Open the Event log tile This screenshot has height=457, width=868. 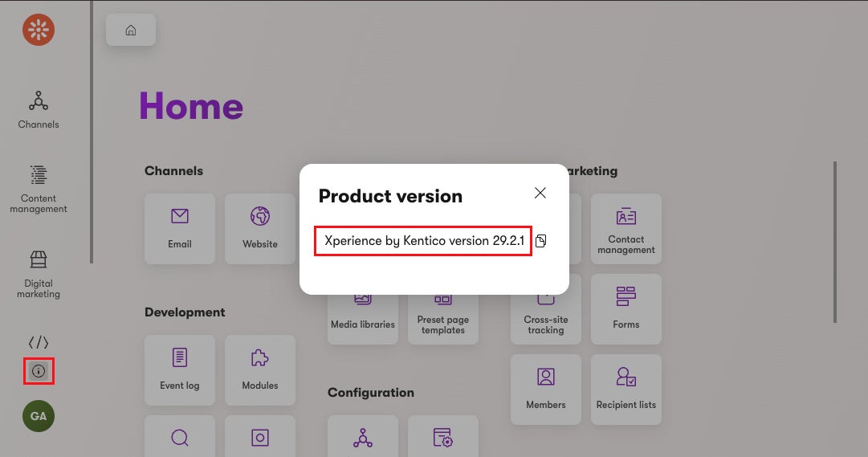(180, 369)
